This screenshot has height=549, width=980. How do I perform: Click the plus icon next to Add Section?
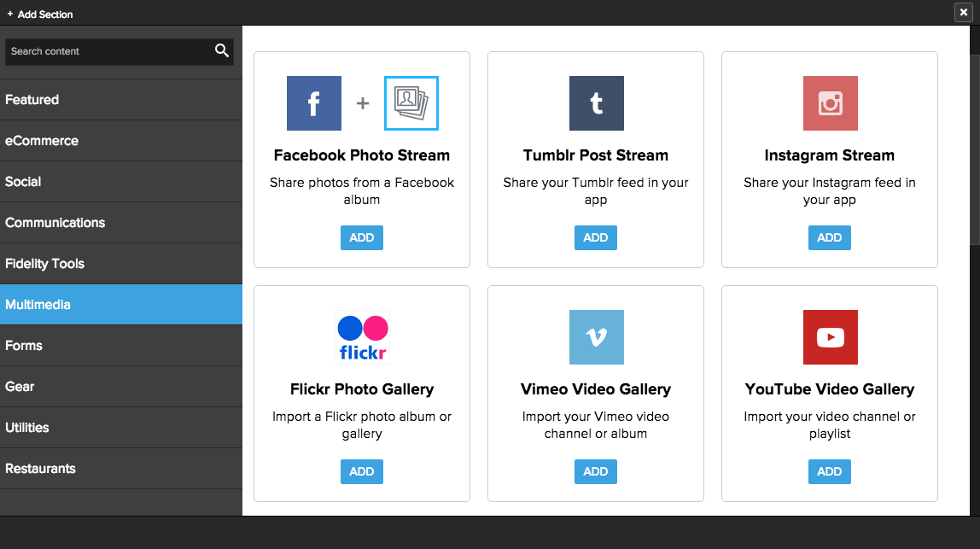(9, 14)
